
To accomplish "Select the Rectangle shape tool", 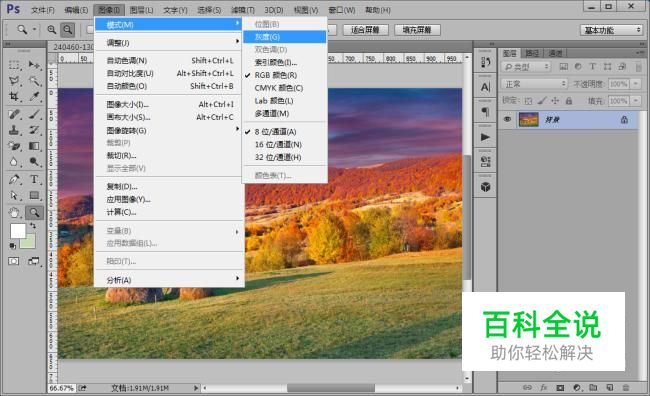I will 34,195.
